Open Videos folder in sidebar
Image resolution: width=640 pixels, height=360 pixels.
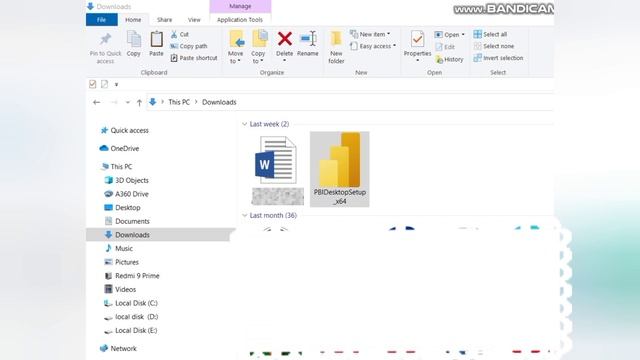pyautogui.click(x=120, y=289)
